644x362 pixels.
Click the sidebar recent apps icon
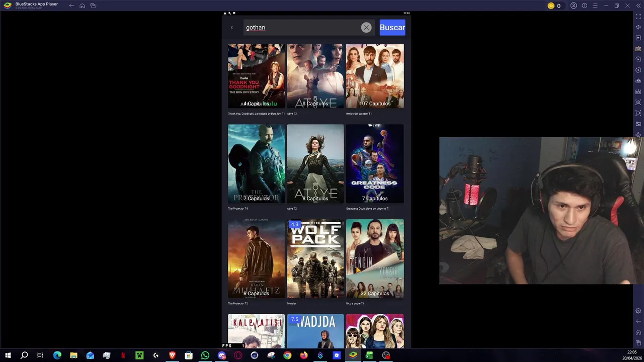pyautogui.click(x=638, y=343)
